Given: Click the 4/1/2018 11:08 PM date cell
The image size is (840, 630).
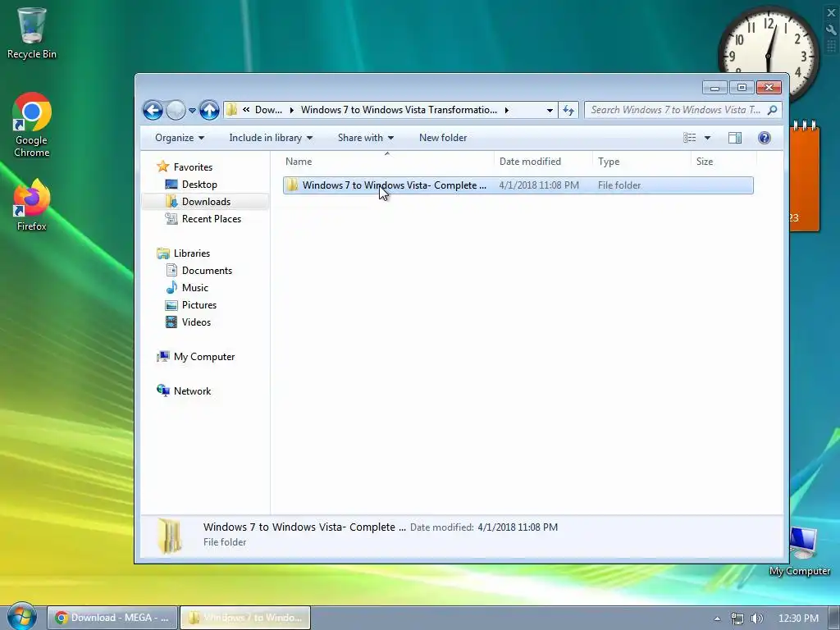Looking at the screenshot, I should (x=539, y=185).
